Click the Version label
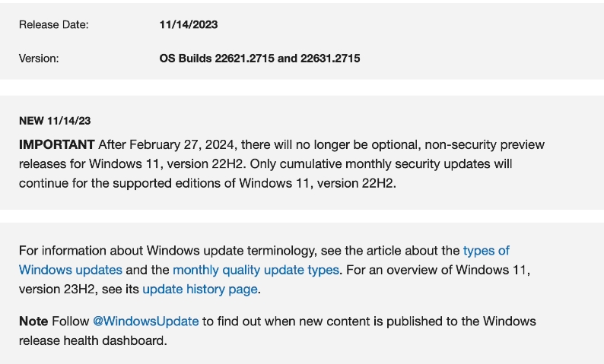This screenshot has height=364, width=604. coord(39,59)
